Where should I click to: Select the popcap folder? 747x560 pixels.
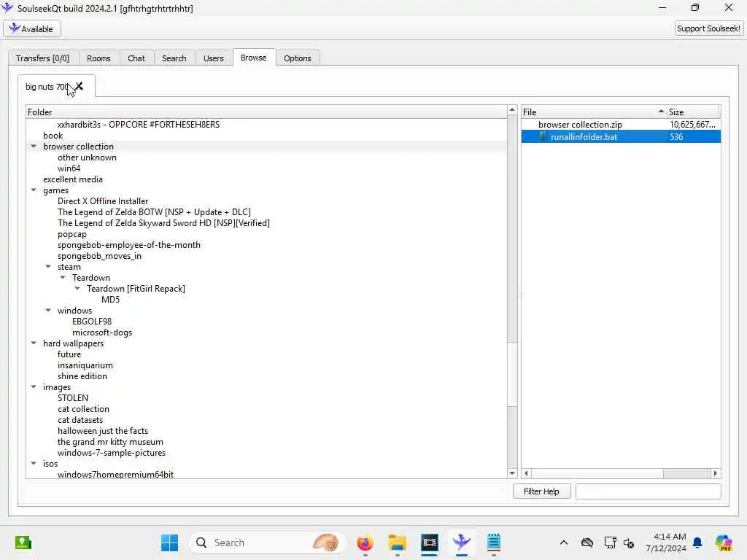[x=72, y=234]
